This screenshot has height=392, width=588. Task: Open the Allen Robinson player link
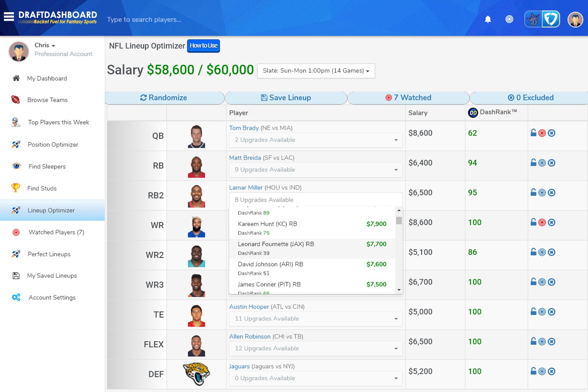click(250, 337)
